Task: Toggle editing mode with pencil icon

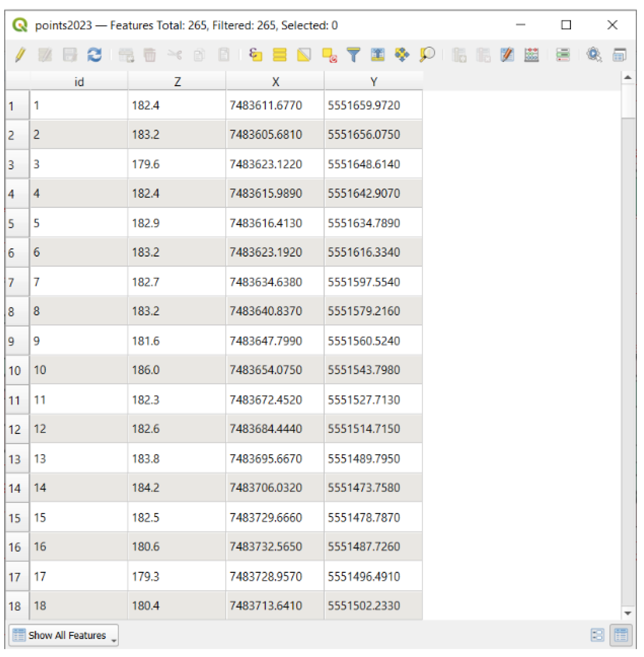Action: coord(20,55)
